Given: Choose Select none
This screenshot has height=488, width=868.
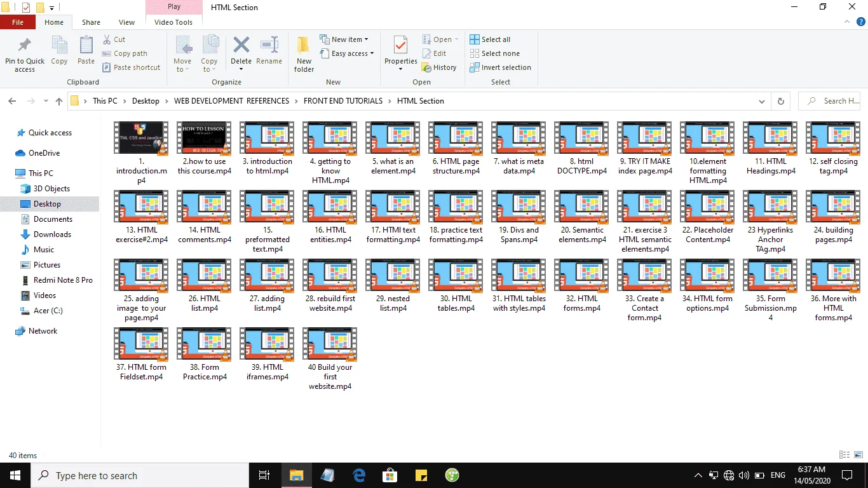Looking at the screenshot, I should [494, 53].
